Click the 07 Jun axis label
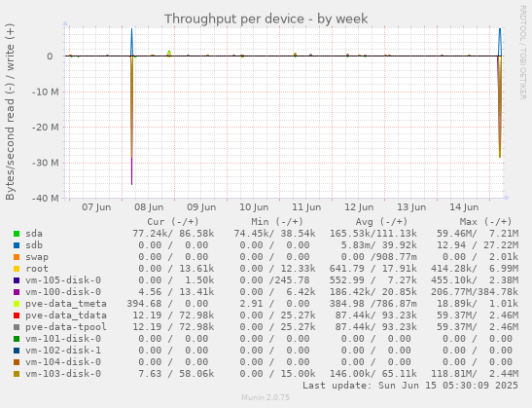The width and height of the screenshot is (532, 408). click(x=96, y=207)
